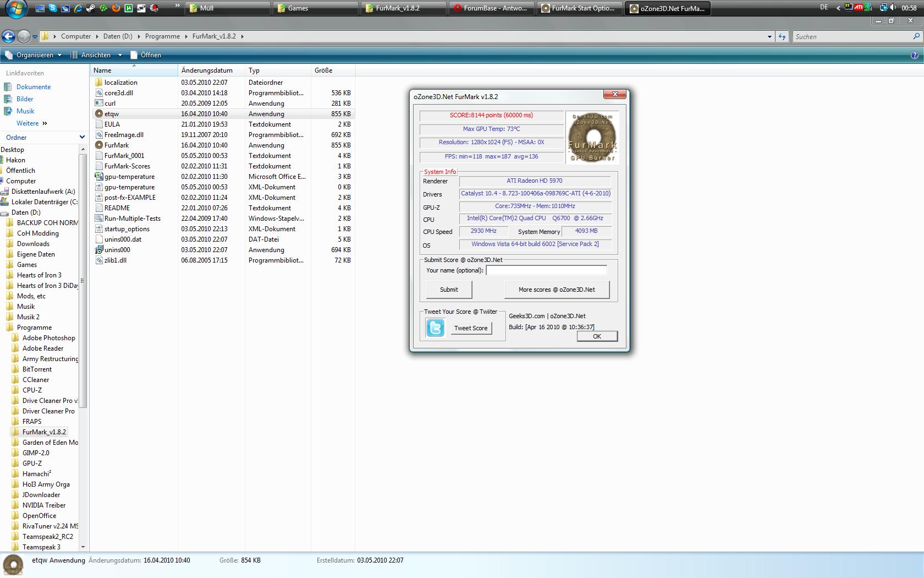Open the Organisieren dropdown menu
The height and width of the screenshot is (578, 924).
coord(33,55)
